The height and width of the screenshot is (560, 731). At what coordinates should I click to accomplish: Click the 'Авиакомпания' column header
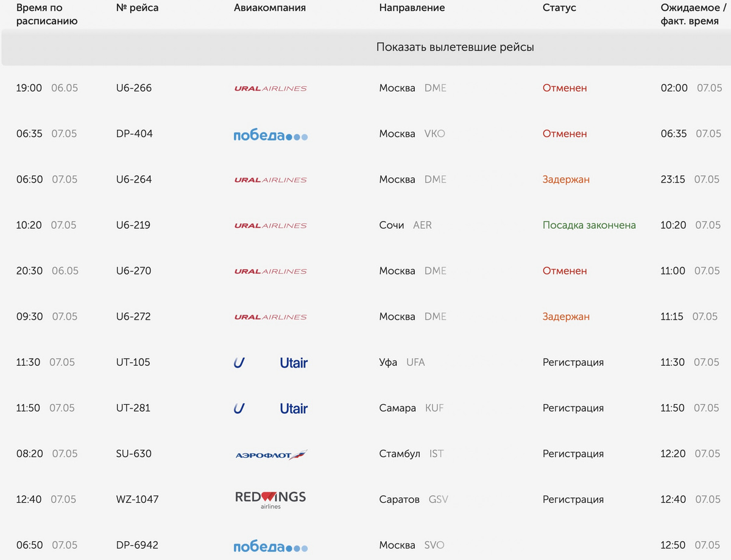click(x=270, y=8)
